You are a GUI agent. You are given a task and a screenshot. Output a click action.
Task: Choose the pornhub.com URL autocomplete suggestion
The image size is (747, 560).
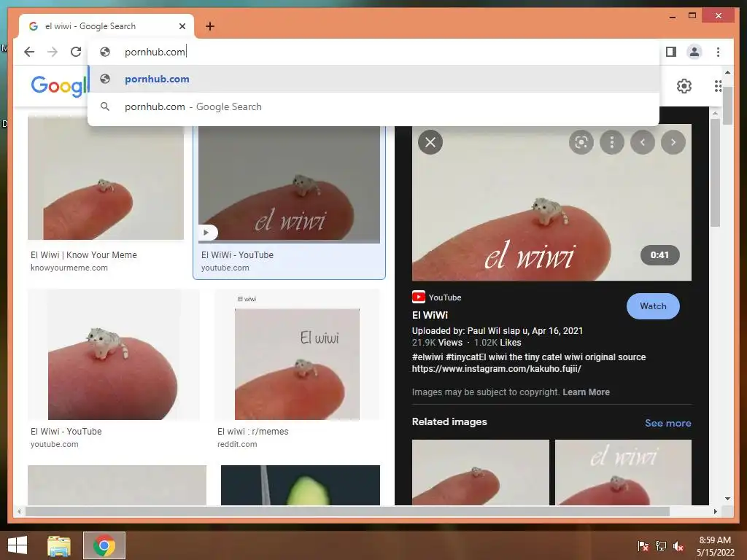coord(373,79)
